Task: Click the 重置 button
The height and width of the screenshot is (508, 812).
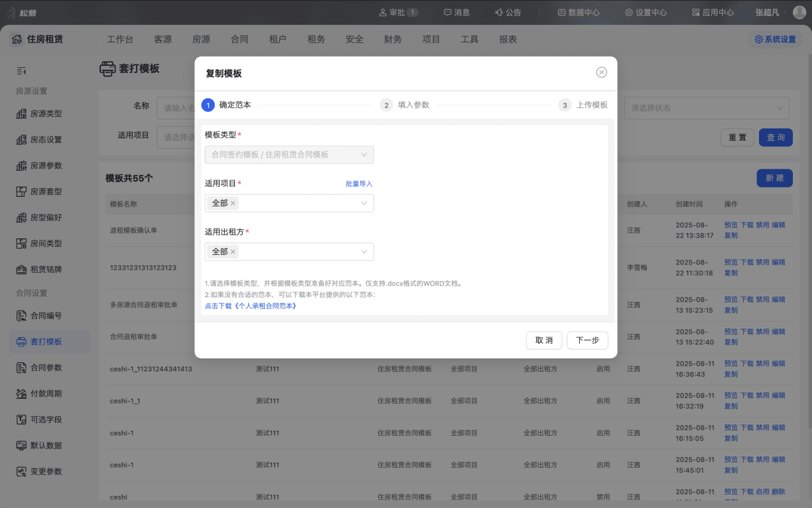Action: tap(737, 137)
